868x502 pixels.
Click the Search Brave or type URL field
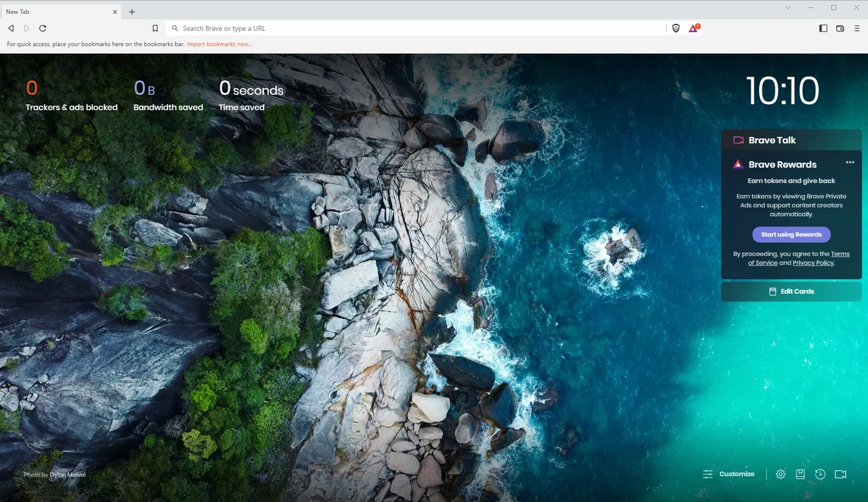[x=414, y=28]
